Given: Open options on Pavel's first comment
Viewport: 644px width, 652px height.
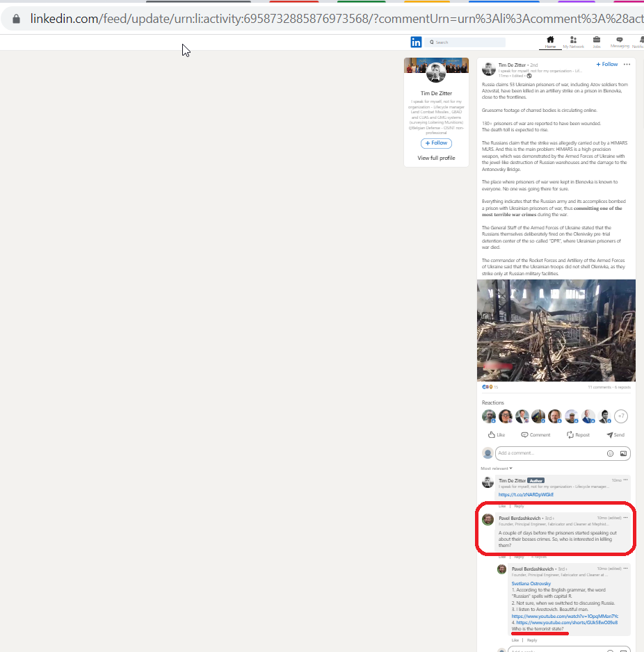Looking at the screenshot, I should 625,518.
